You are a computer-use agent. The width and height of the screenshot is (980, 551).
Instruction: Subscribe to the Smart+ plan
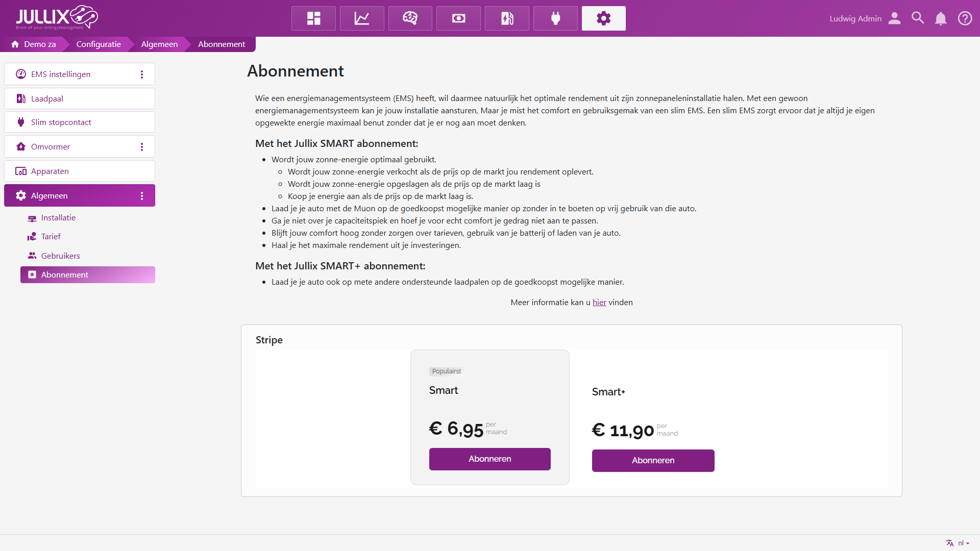pos(653,461)
